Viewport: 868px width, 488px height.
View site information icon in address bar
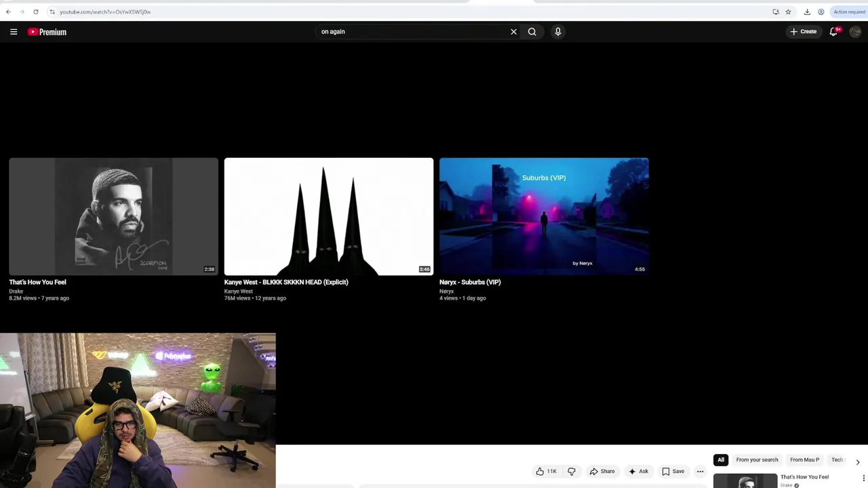point(52,12)
